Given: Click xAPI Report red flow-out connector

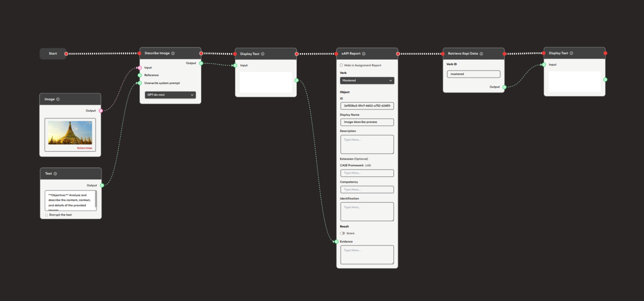Looking at the screenshot, I should click(398, 54).
